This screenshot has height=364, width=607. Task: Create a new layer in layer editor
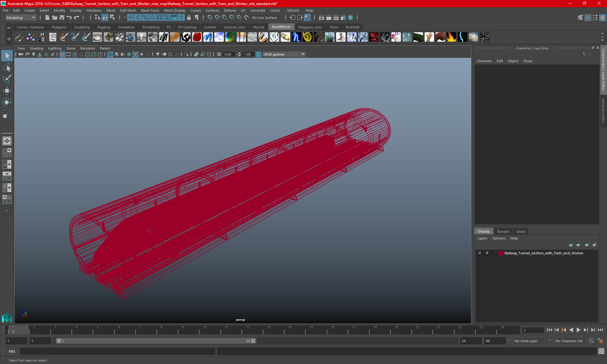click(x=587, y=245)
